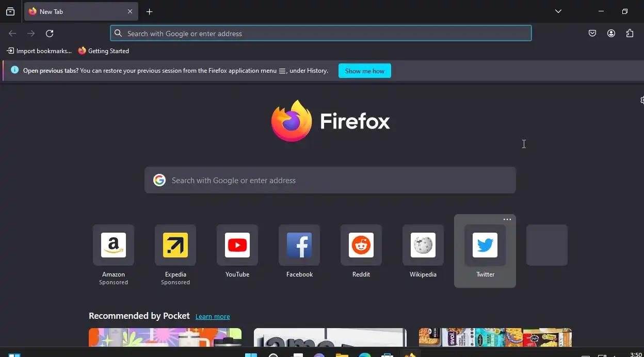Screen dimensions: 644x357
Task: Click the forward navigation arrow
Action: pyautogui.click(x=31, y=34)
